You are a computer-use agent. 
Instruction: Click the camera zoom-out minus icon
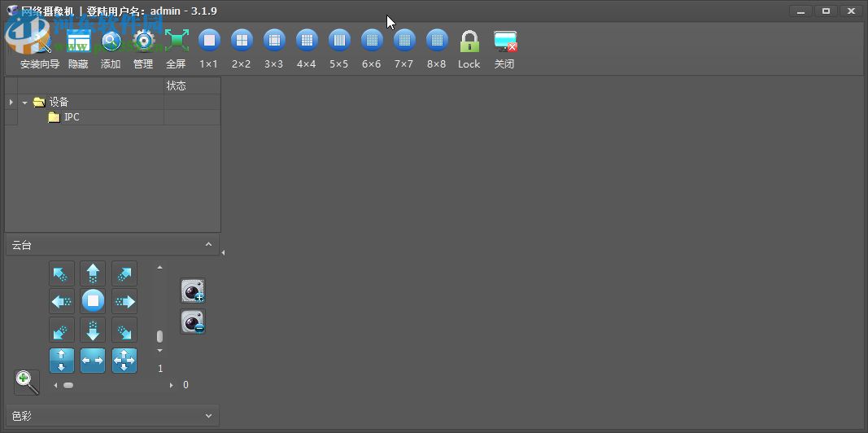pyautogui.click(x=193, y=321)
